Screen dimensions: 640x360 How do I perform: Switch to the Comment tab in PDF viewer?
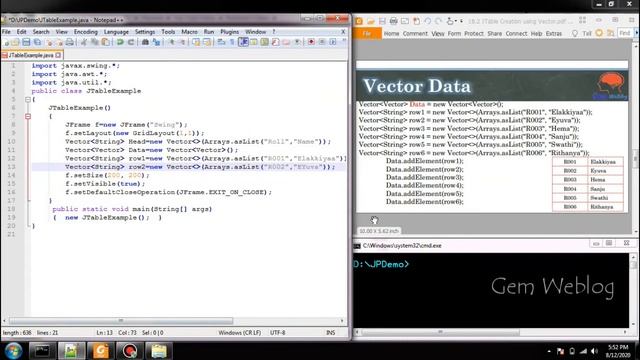pyautogui.click(x=415, y=33)
